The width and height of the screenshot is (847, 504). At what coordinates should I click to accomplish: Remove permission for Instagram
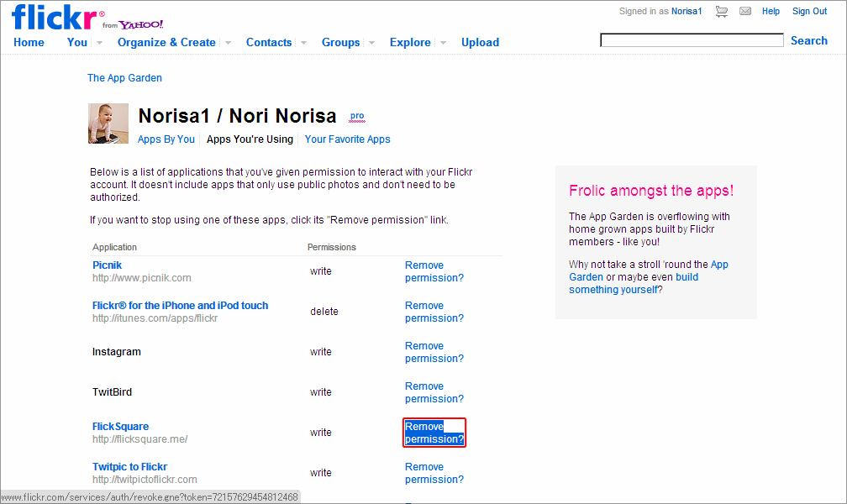pyautogui.click(x=434, y=352)
